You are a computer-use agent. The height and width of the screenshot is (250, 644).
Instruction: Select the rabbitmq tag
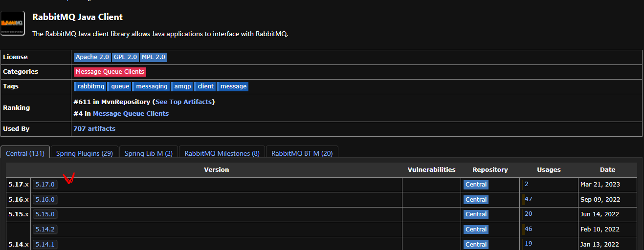coord(90,86)
